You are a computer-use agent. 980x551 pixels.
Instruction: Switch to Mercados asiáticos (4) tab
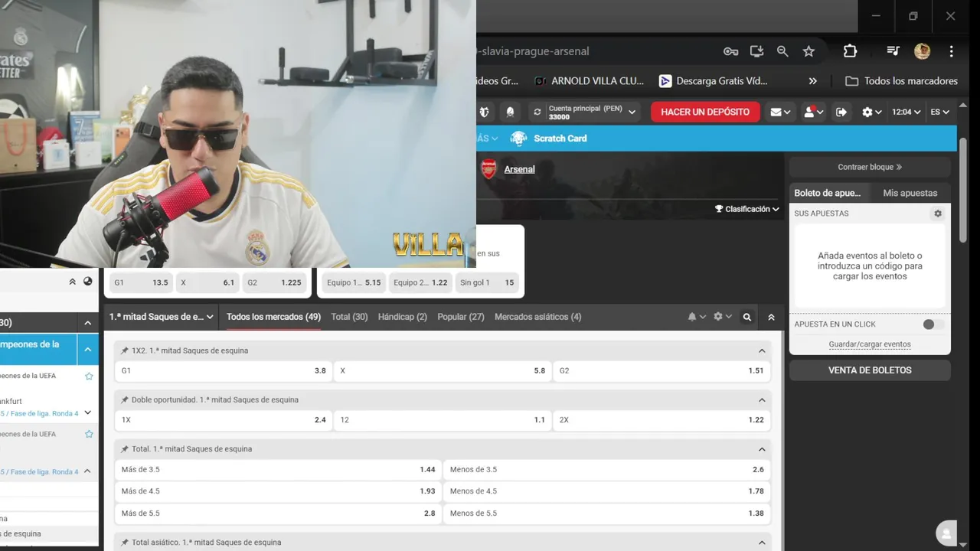538,317
